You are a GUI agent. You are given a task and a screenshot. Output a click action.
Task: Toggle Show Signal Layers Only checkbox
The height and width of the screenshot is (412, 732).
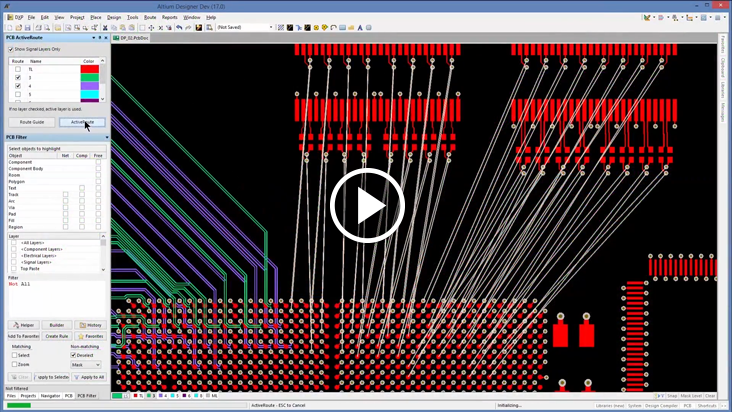pos(12,49)
